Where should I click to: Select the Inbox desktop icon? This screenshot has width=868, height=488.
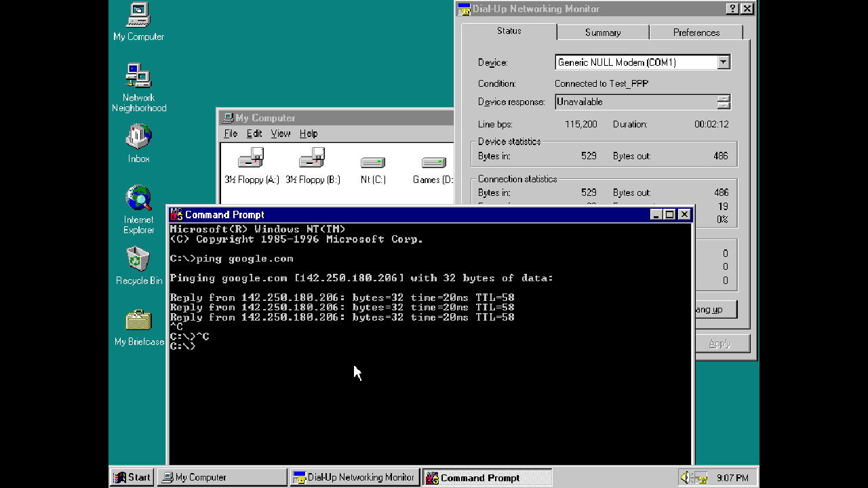click(x=138, y=144)
